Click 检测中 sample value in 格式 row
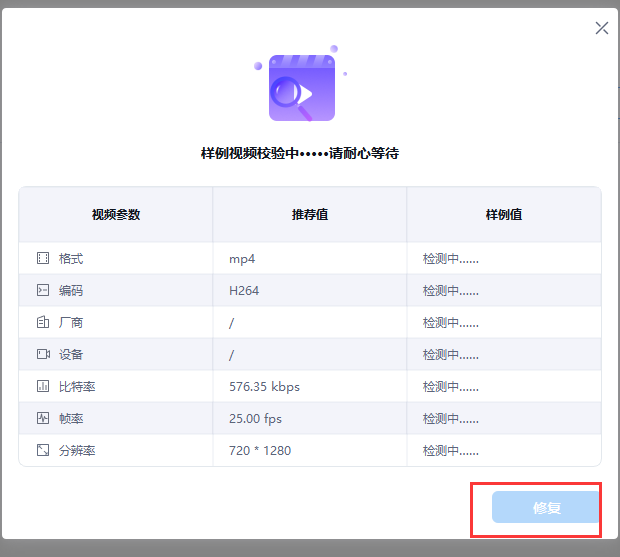The height and width of the screenshot is (557, 620). point(451,259)
